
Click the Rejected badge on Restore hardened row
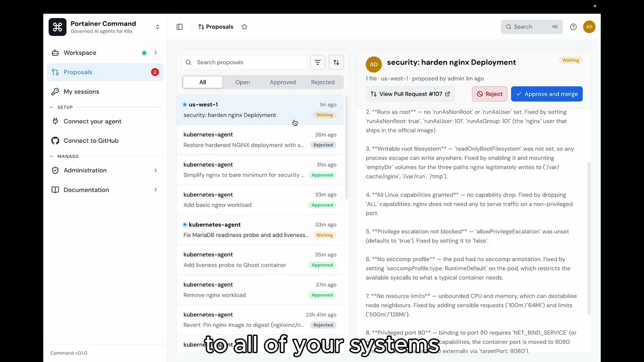coord(323,145)
